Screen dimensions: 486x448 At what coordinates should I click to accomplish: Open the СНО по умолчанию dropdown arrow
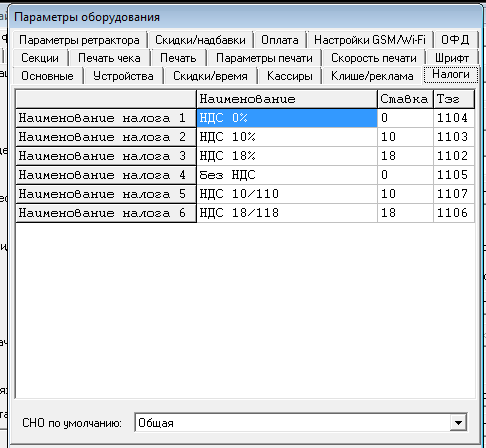[458, 423]
